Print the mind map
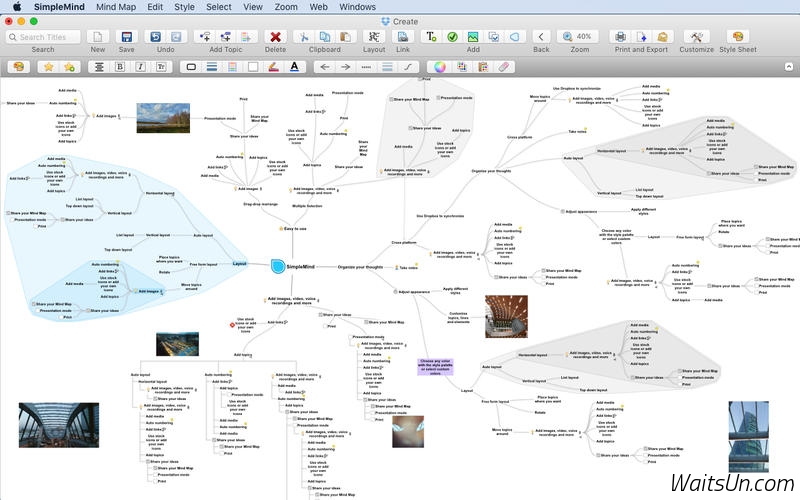800x500 pixels. pos(620,37)
